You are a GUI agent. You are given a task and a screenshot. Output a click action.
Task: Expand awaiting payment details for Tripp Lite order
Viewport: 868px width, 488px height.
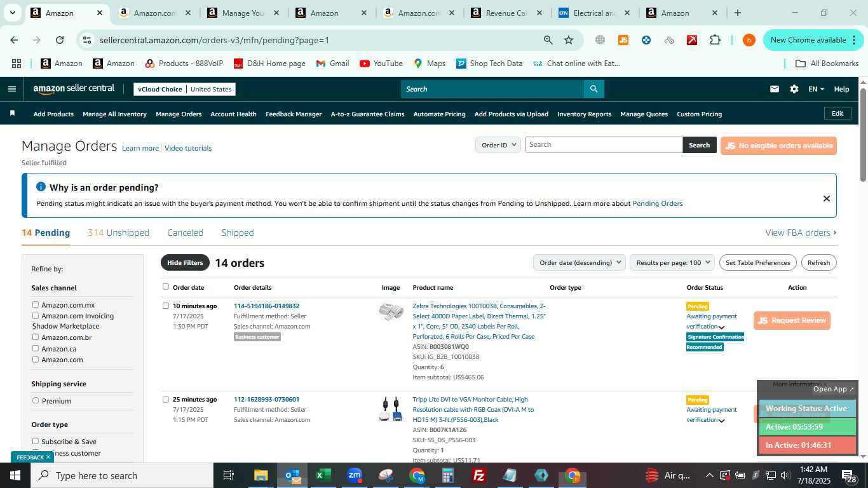pyautogui.click(x=722, y=421)
